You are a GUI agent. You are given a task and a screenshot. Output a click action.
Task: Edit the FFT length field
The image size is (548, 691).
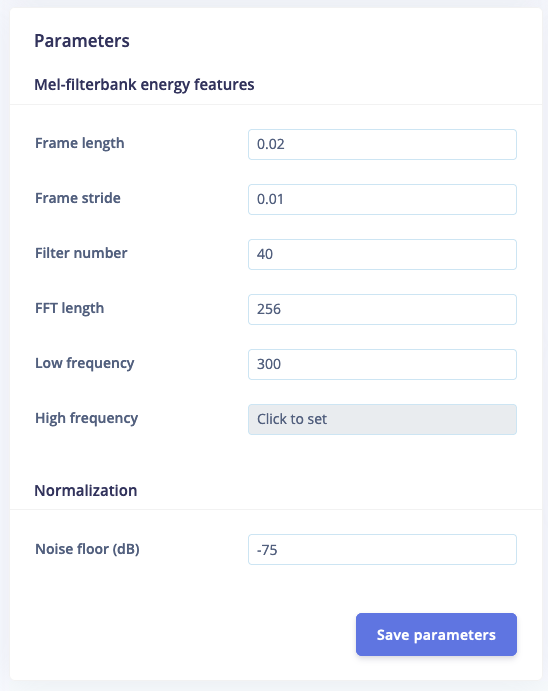tap(382, 309)
